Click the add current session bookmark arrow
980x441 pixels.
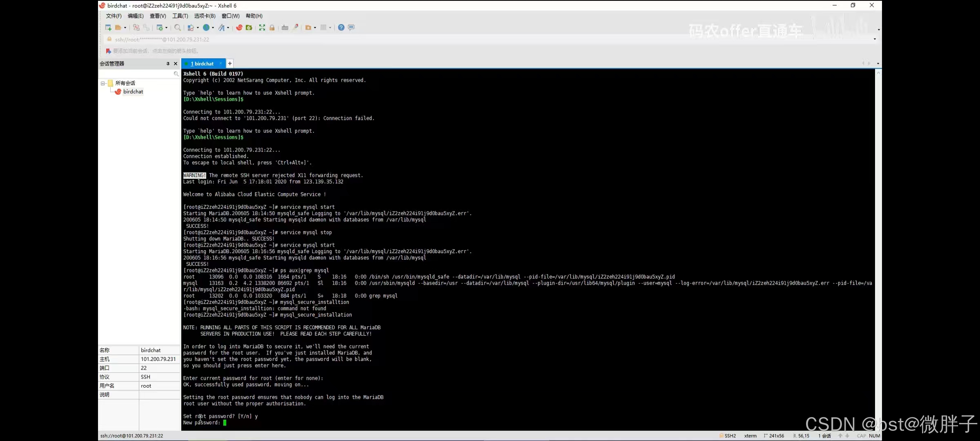click(108, 51)
